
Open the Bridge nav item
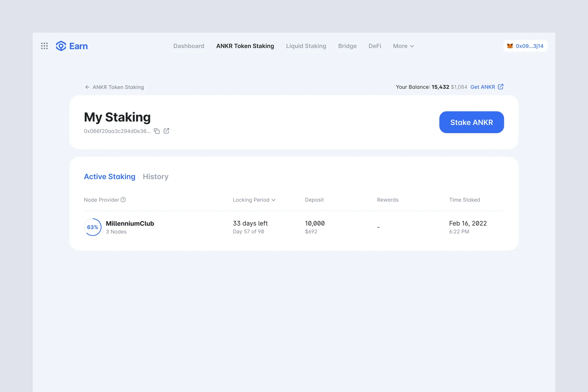[347, 46]
